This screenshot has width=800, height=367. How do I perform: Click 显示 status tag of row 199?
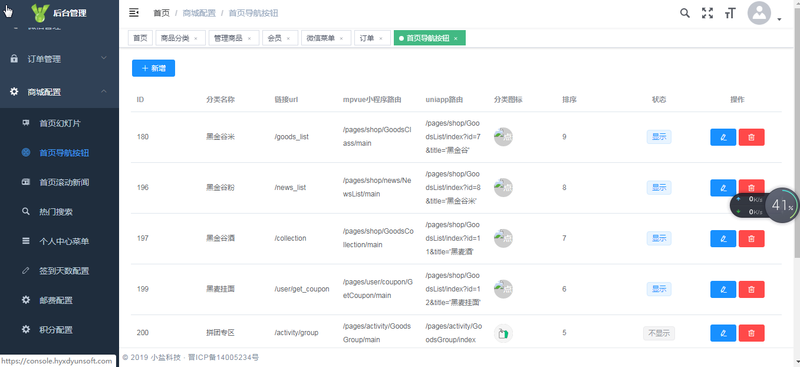click(659, 289)
